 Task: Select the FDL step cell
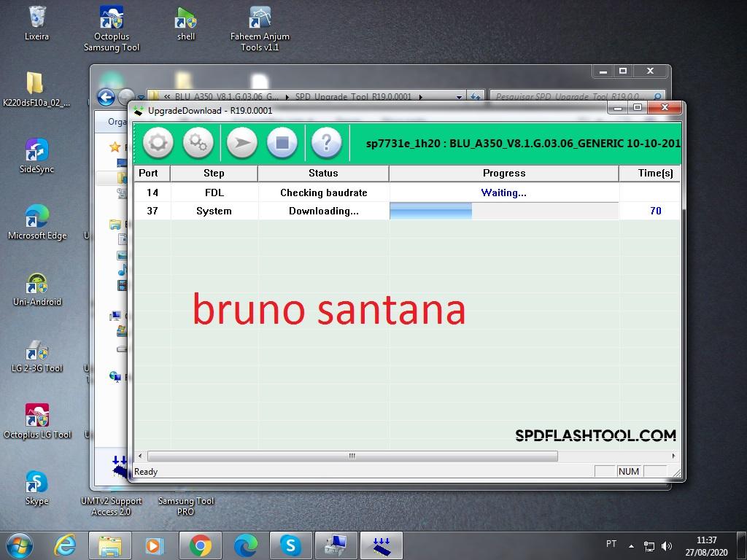point(214,192)
